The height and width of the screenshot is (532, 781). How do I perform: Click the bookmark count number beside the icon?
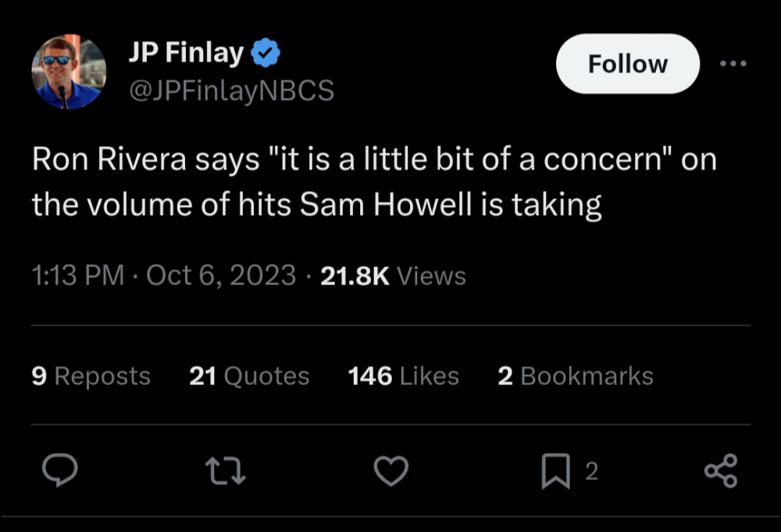pyautogui.click(x=591, y=471)
